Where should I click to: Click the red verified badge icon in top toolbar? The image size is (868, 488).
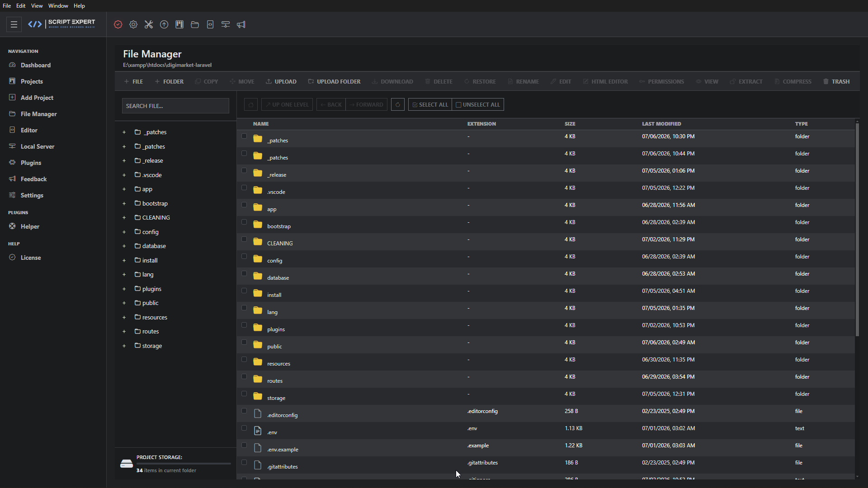point(118,24)
